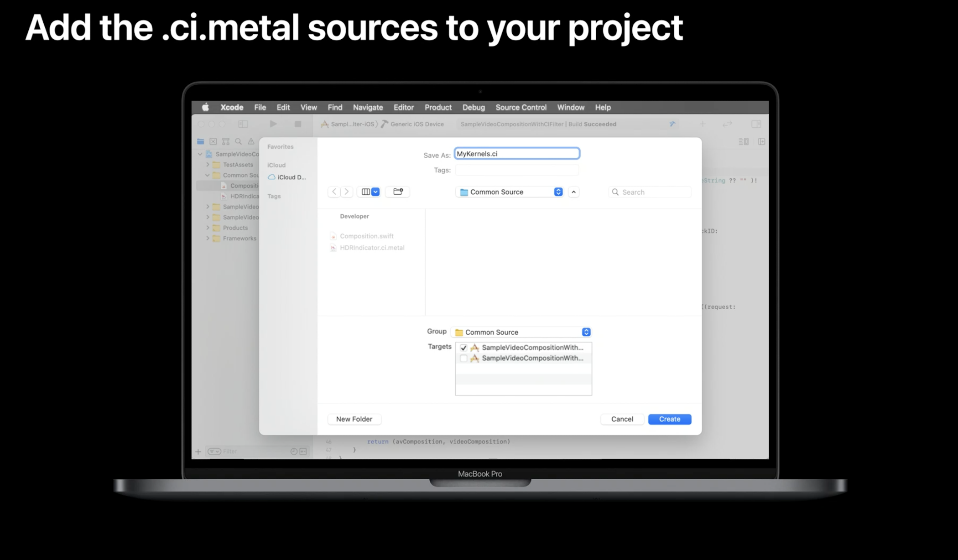Click the add plus icon at navigator bottom
The width and height of the screenshot is (958, 560).
[198, 451]
